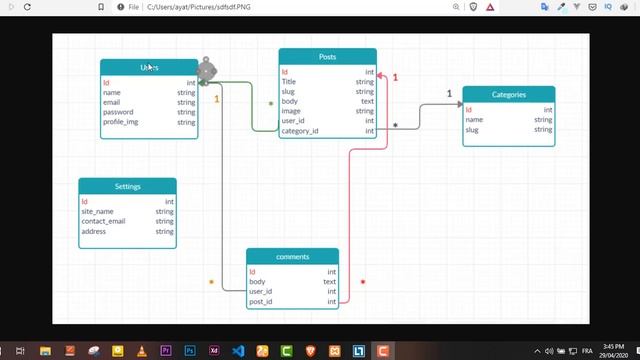The width and height of the screenshot is (640, 360).
Task: Open the clock showing 3:45 PM
Action: 613,351
